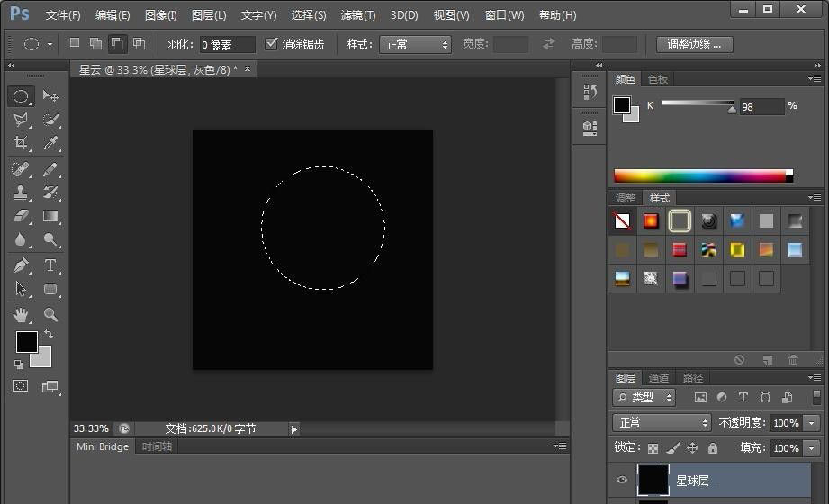This screenshot has height=504, width=829.
Task: Pick the Pen tool
Action: coord(21,265)
